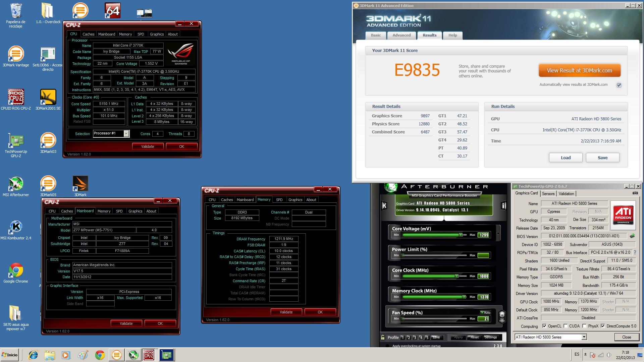
Task: Click the Afterburner fan User Define gear icon
Action: tap(502, 315)
